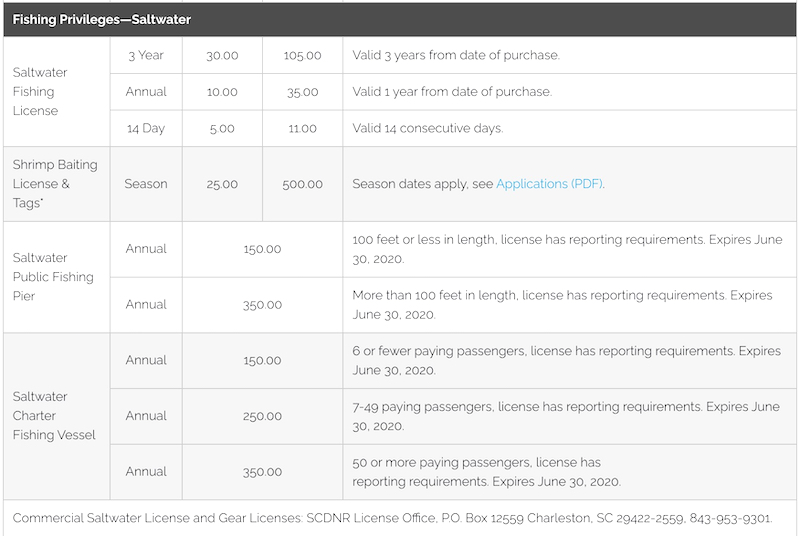Select 'Valid 14 consecutive days' description

442,128
